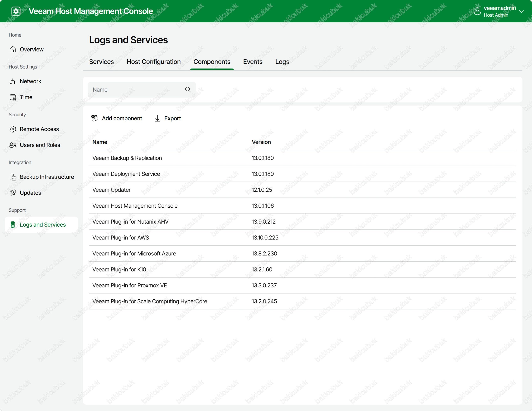532x411 pixels.
Task: Click the Updates rocket icon
Action: (13, 193)
